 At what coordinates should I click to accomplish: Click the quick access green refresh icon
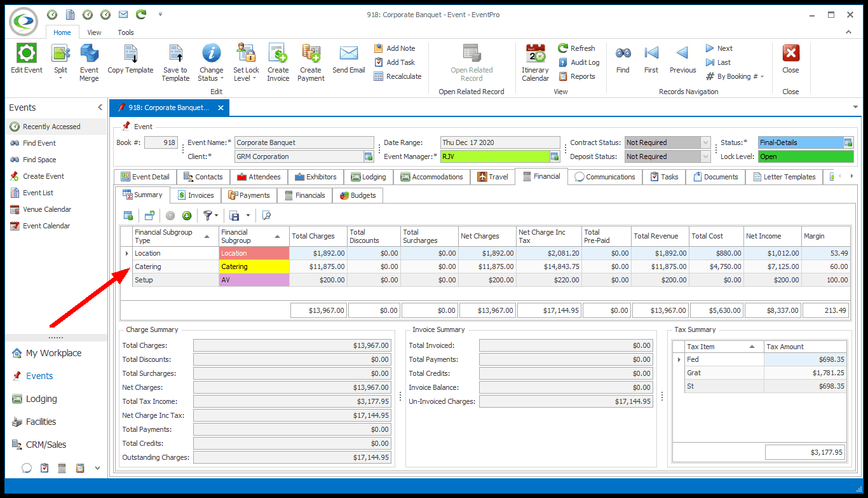click(x=141, y=14)
